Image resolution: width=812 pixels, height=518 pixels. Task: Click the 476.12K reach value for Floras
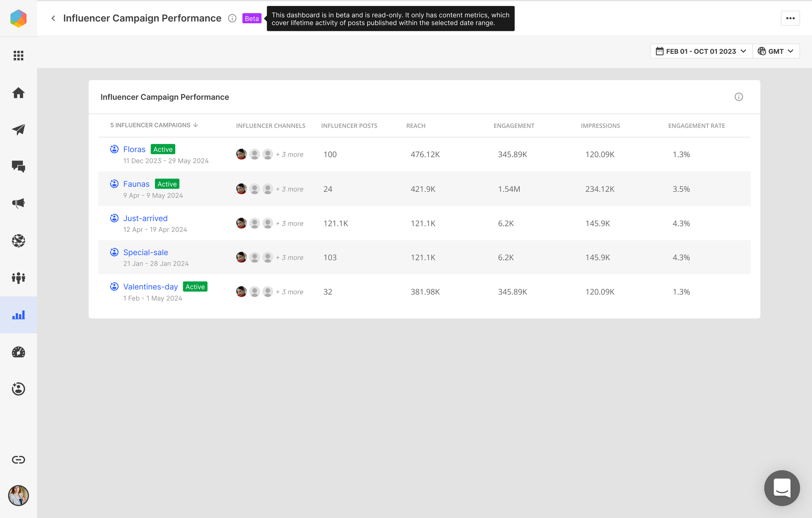point(425,154)
